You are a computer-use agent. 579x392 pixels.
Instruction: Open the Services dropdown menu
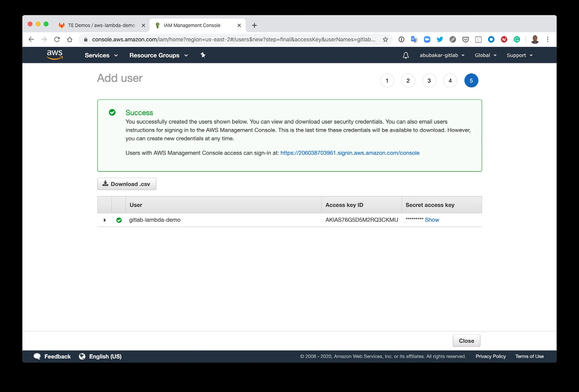tap(101, 55)
